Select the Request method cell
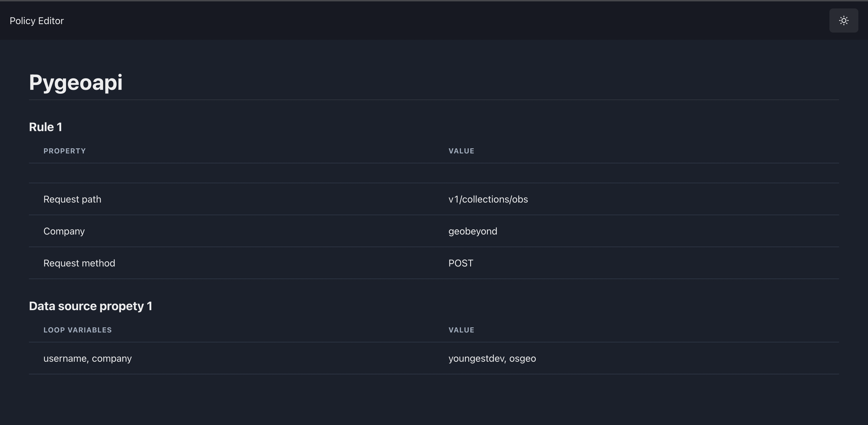 coord(79,263)
